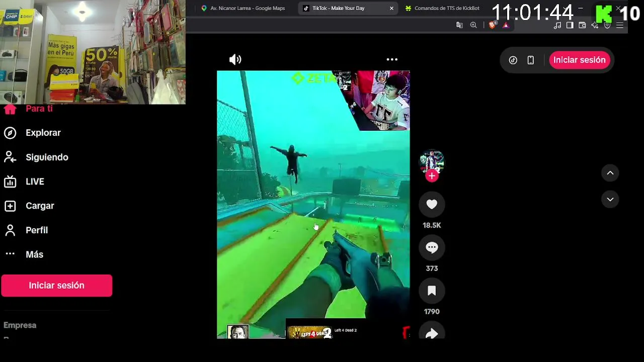Open the comments bubble icon
This screenshot has height=362, width=644.
[432, 247]
